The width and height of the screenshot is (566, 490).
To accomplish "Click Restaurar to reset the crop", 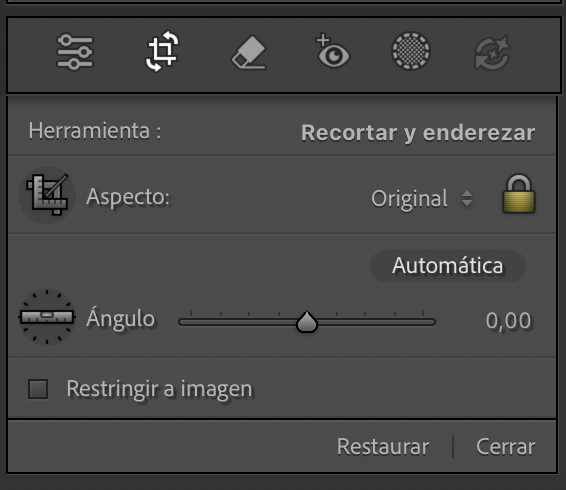I will pyautogui.click(x=383, y=447).
